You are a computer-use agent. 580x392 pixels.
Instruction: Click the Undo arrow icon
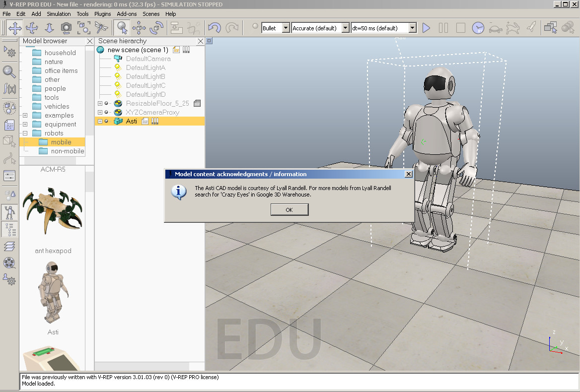(x=215, y=28)
